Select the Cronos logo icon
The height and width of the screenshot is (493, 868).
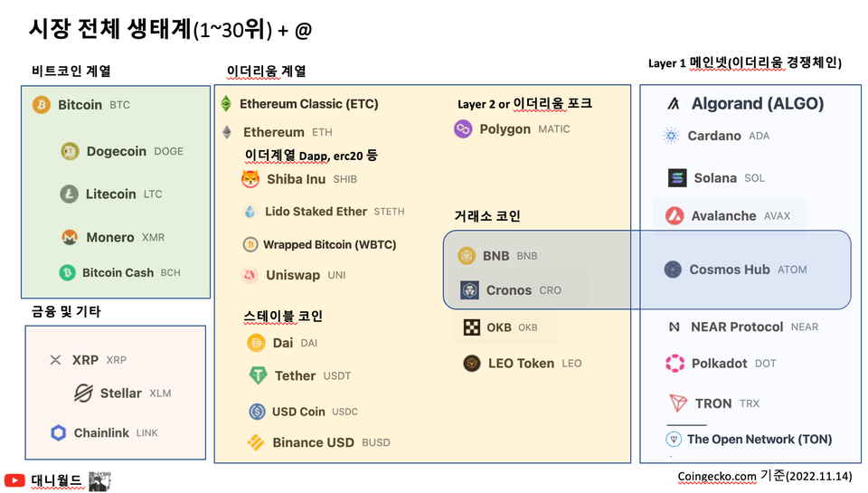coord(469,290)
